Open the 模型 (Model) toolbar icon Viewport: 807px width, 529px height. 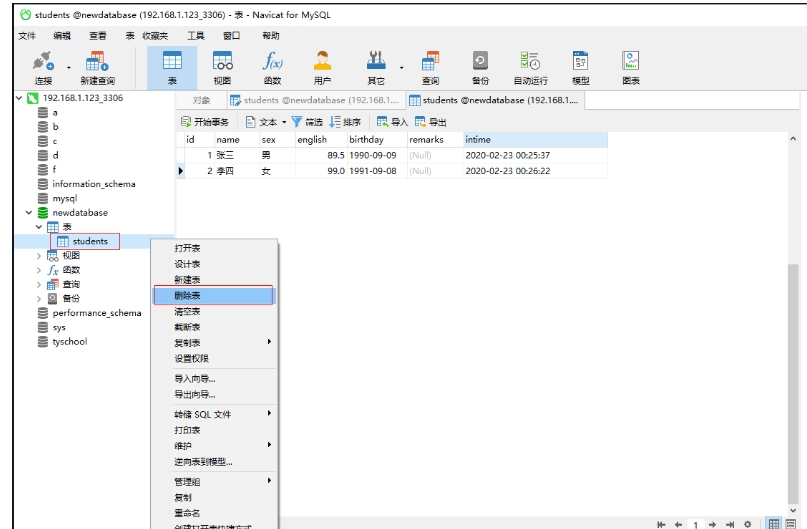point(580,66)
